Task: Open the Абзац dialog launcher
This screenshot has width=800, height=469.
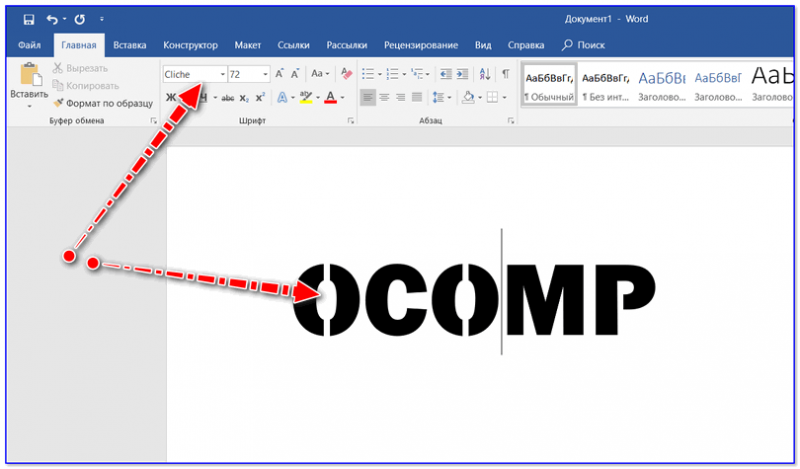Action: 511,121
